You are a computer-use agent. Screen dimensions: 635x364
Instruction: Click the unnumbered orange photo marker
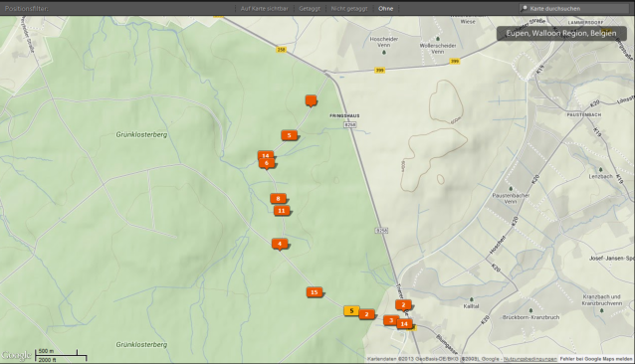tap(311, 100)
